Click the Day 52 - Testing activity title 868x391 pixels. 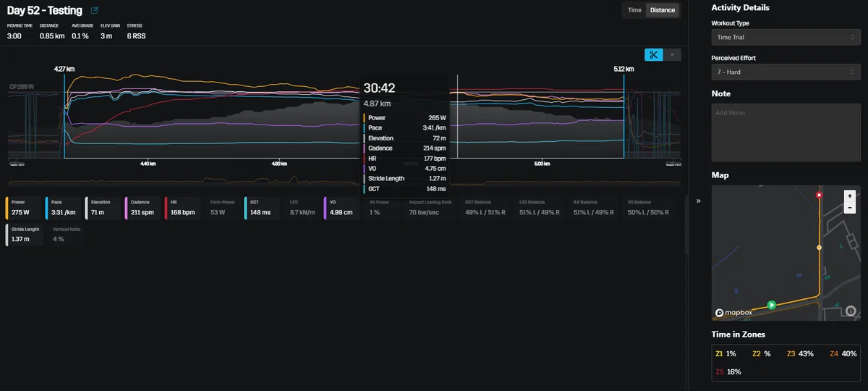coord(44,11)
